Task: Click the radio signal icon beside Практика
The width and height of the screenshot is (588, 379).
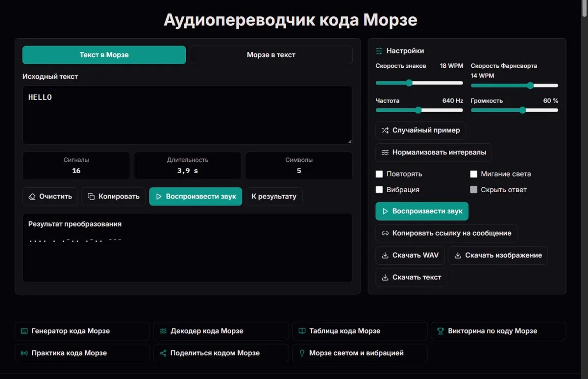Action: coord(24,353)
